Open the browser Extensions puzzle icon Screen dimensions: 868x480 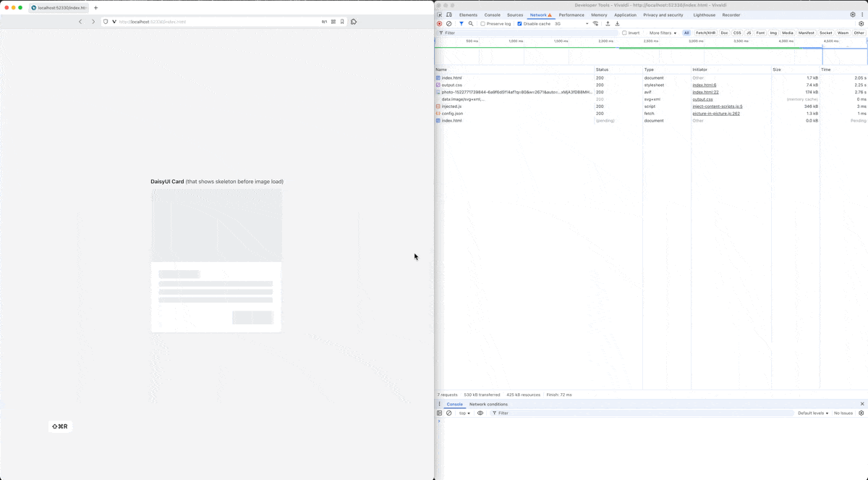[x=354, y=22]
